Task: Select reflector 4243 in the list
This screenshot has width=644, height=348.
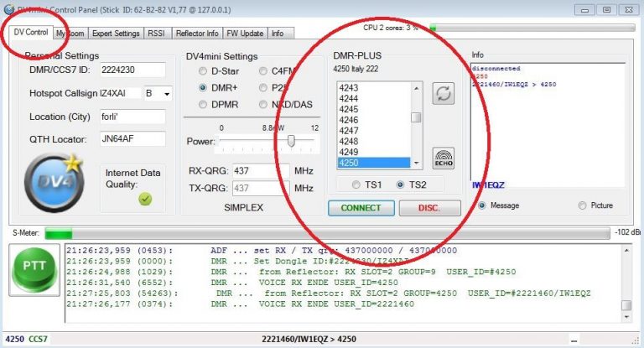Action: point(374,87)
